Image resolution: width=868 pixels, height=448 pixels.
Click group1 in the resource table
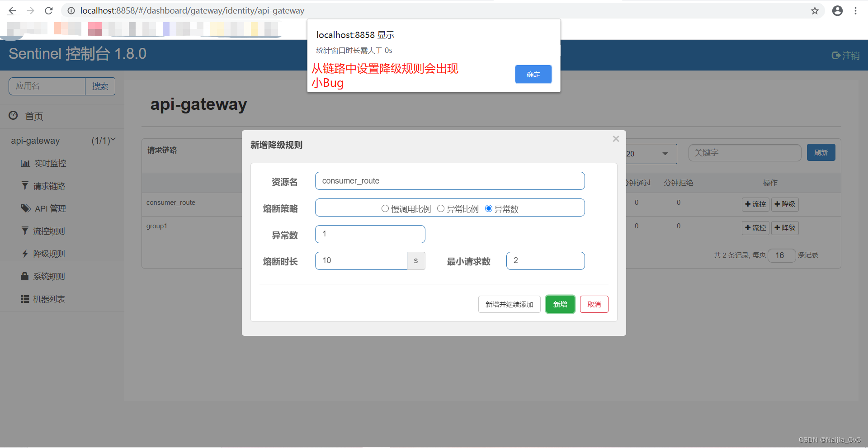point(157,226)
